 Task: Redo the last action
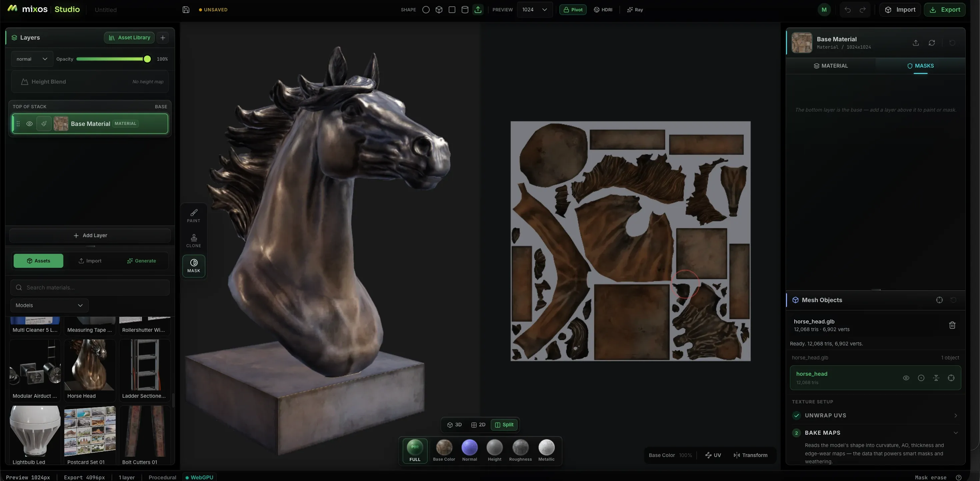[x=862, y=10]
